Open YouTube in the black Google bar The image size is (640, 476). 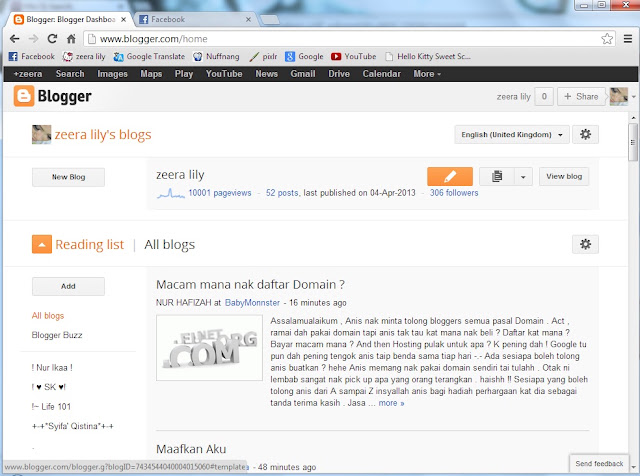pos(224,74)
